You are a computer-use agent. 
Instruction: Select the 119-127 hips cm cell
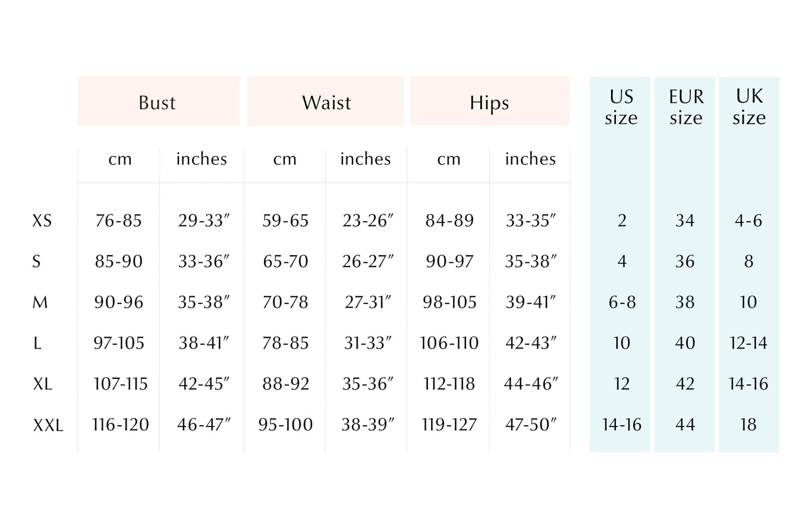449,425
